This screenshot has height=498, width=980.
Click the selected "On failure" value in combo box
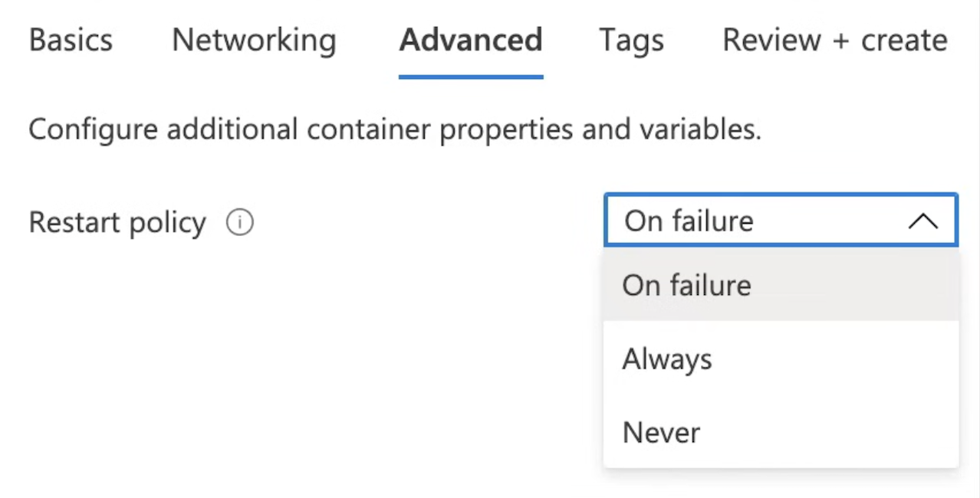(689, 221)
